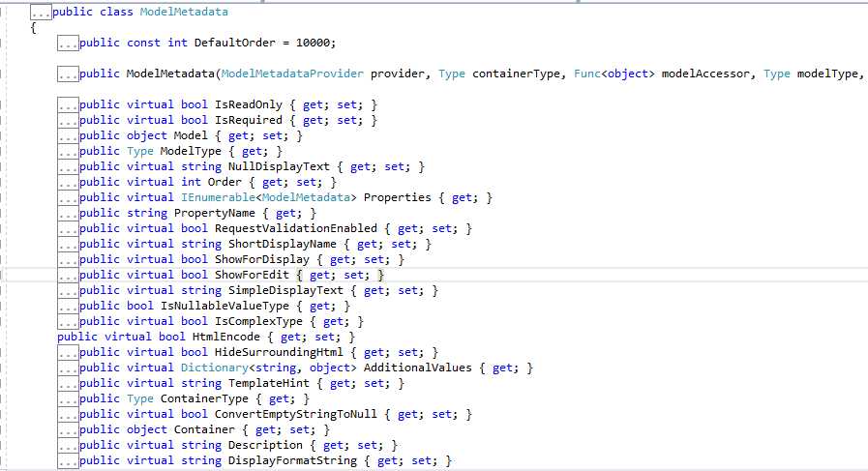Expand collapsed block before IsRequired property
868x471 pixels.
coord(68,121)
